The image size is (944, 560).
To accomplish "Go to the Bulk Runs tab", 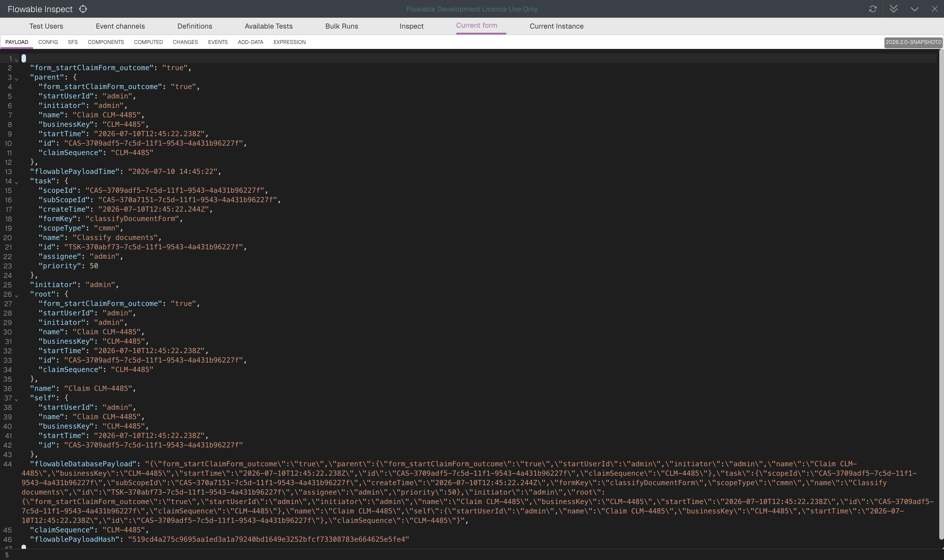I will point(342,26).
